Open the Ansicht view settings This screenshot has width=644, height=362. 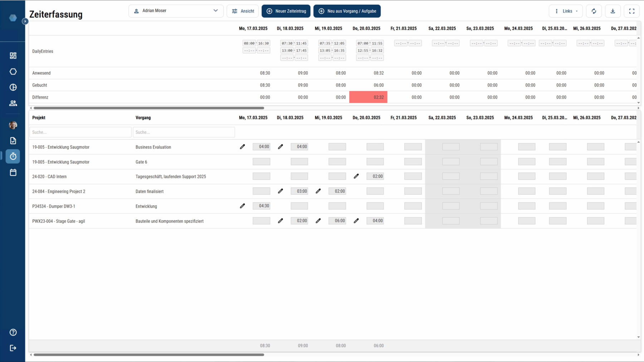coord(243,11)
